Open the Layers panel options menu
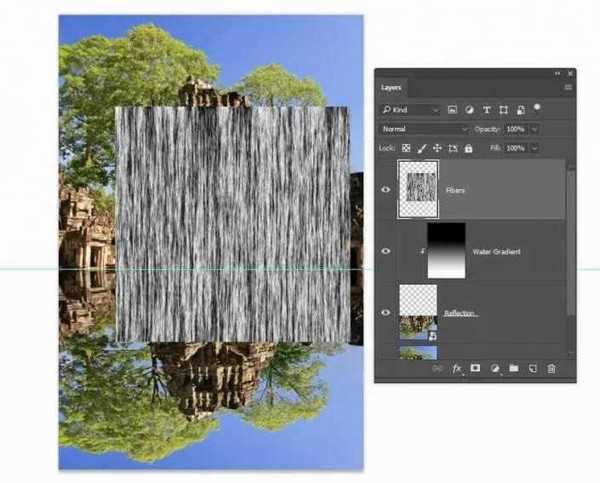Screen dimensions: 600x483 [x=568, y=88]
